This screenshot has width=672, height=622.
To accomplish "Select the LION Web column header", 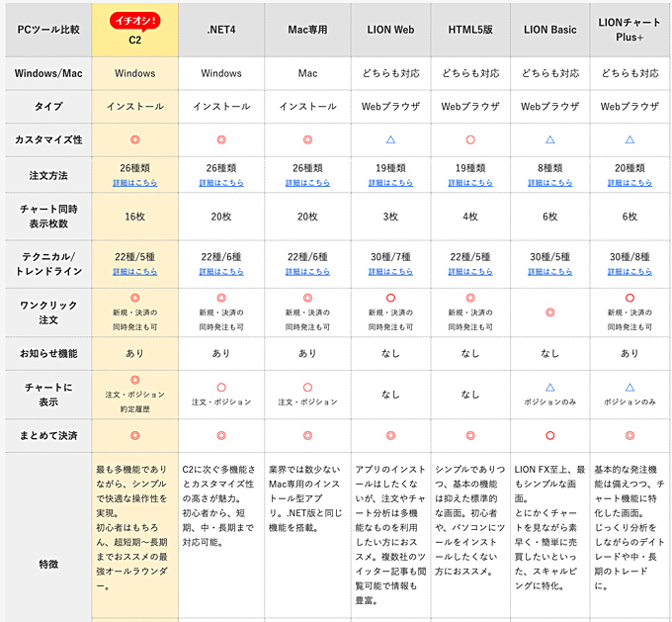I will coord(390,30).
